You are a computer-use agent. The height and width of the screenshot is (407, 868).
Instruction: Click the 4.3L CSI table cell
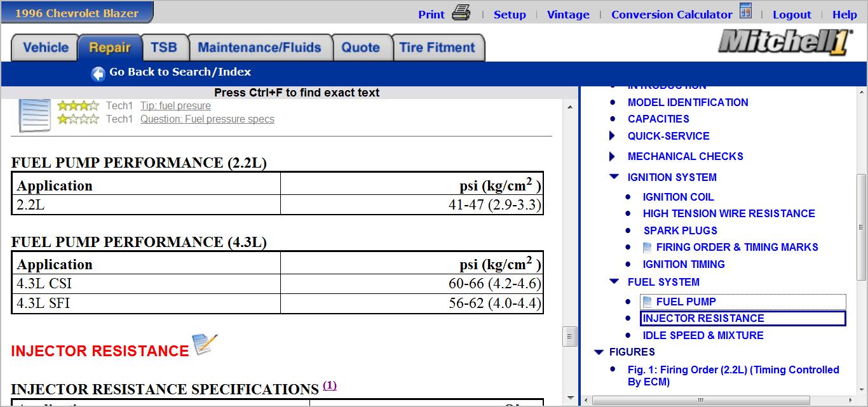click(146, 284)
